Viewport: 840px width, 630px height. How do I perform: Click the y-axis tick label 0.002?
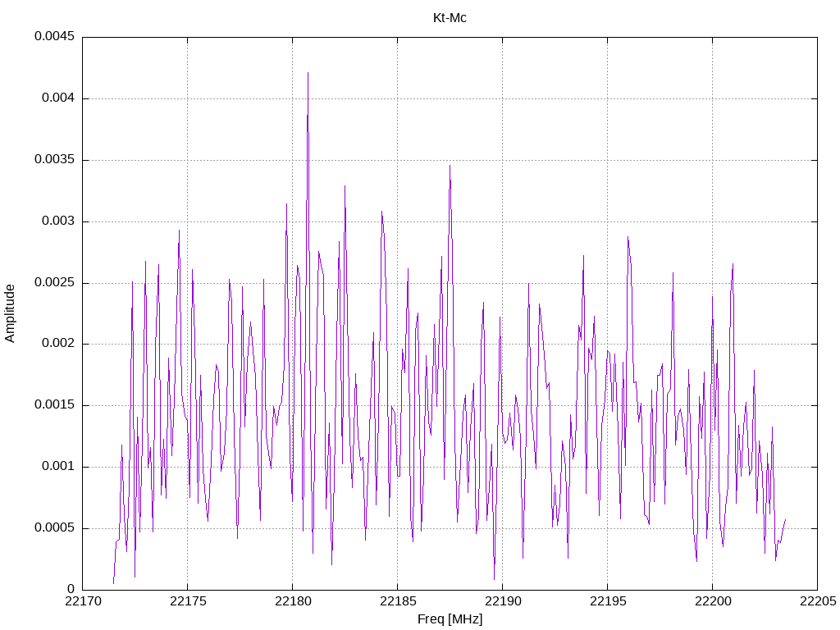pos(58,344)
